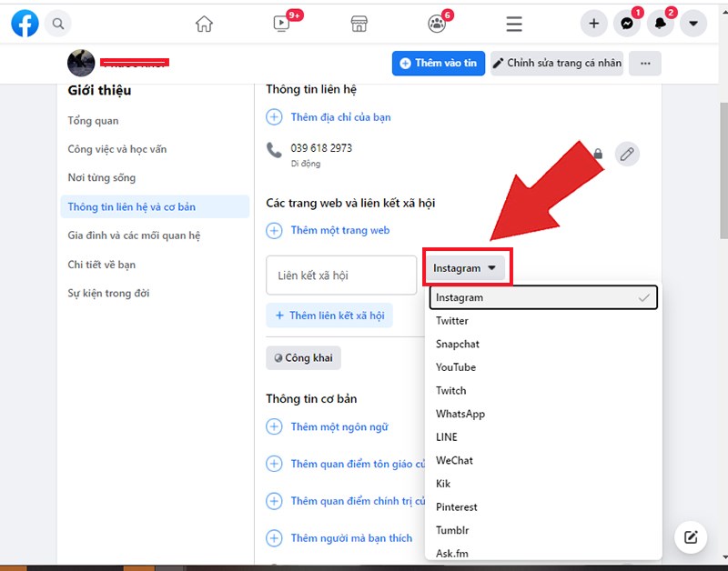
Task: Choose LINE from the dropdown list
Action: tap(543, 437)
